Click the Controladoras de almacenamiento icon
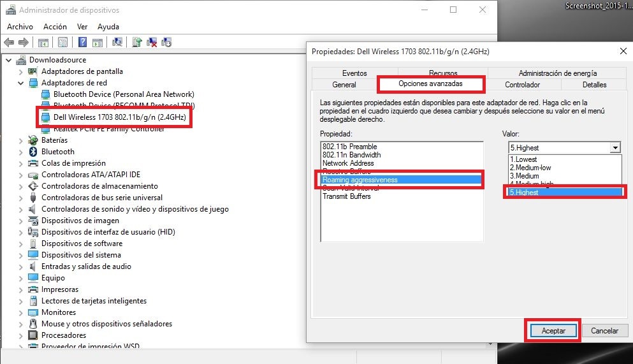The width and height of the screenshot is (633, 364). (x=33, y=186)
